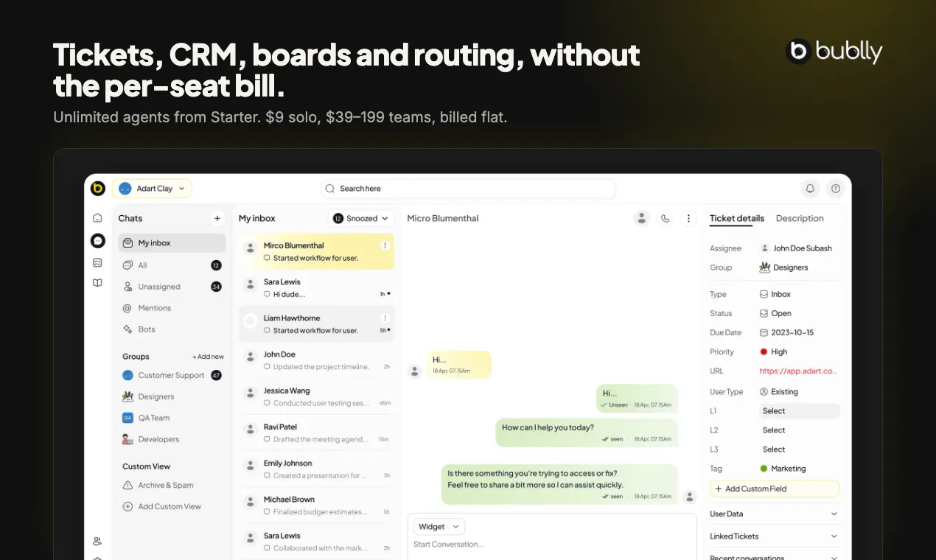936x560 pixels.
Task: Open the L1 Select dropdown
Action: tap(800, 411)
